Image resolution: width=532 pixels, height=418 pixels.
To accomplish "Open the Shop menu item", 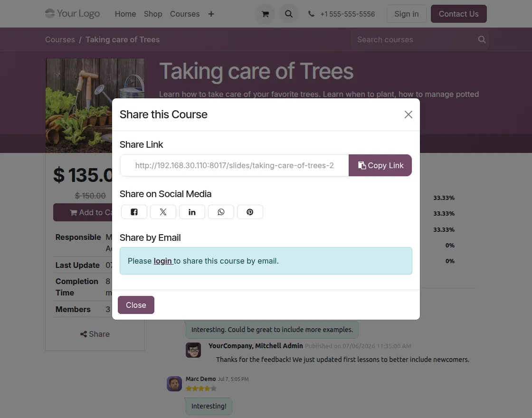I will point(153,14).
